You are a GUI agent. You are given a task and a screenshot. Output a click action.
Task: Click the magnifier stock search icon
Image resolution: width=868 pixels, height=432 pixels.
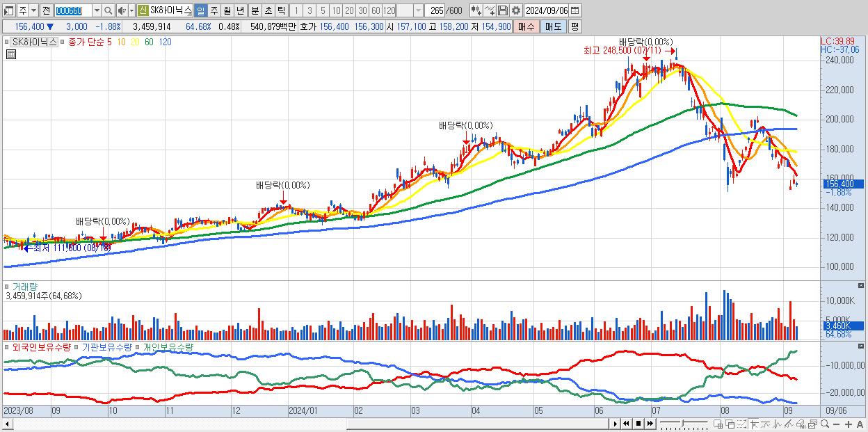pos(108,10)
